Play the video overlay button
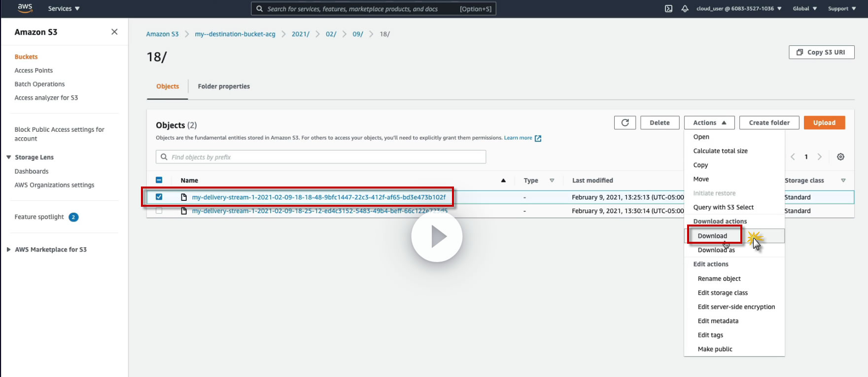 click(437, 236)
